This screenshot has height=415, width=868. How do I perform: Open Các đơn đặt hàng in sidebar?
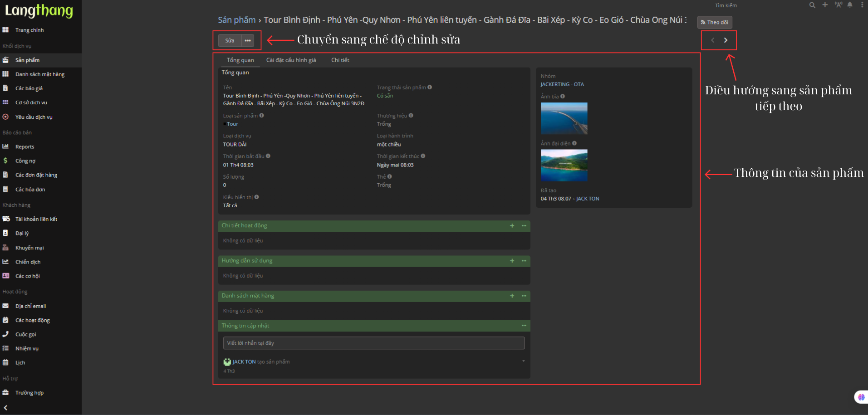[36, 175]
